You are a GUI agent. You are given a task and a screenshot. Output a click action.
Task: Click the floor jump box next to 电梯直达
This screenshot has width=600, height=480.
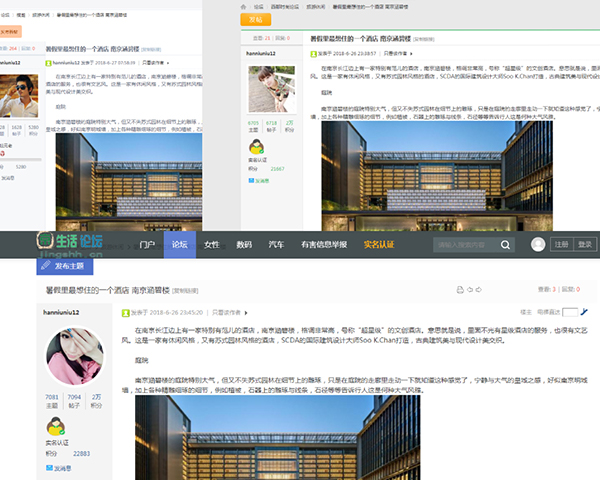[569, 312]
